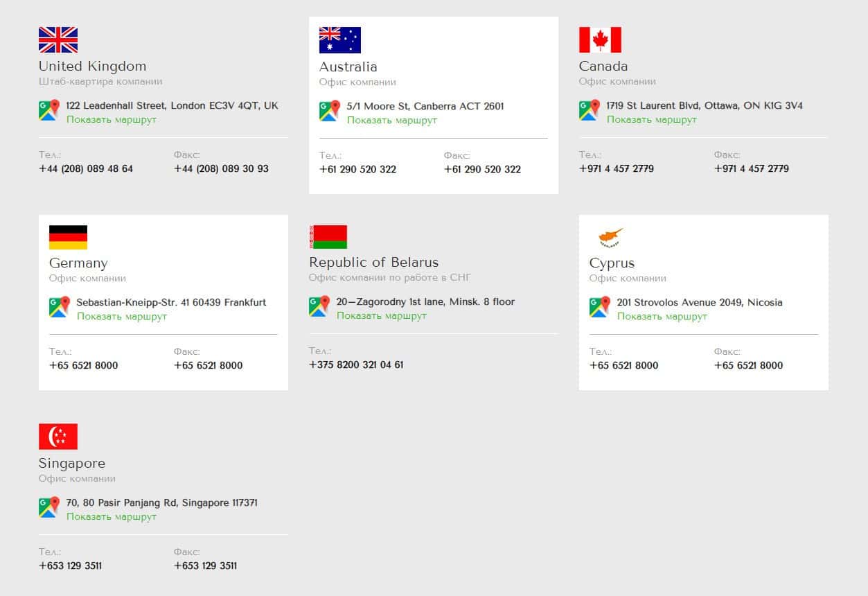
Task: Show route link for Singapore office
Action: coord(112,517)
